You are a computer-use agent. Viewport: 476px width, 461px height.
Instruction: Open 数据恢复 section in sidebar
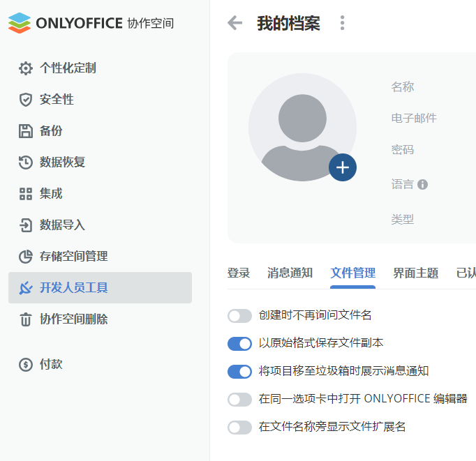point(101,163)
